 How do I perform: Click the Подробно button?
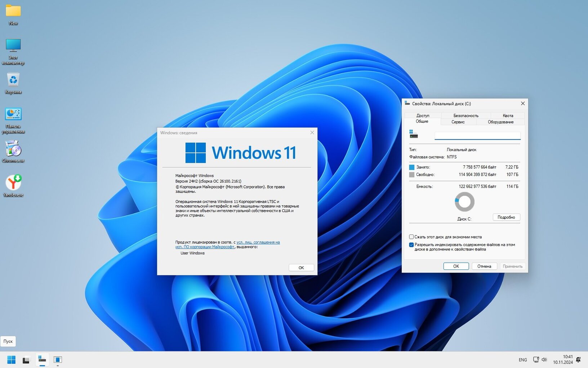click(x=506, y=217)
